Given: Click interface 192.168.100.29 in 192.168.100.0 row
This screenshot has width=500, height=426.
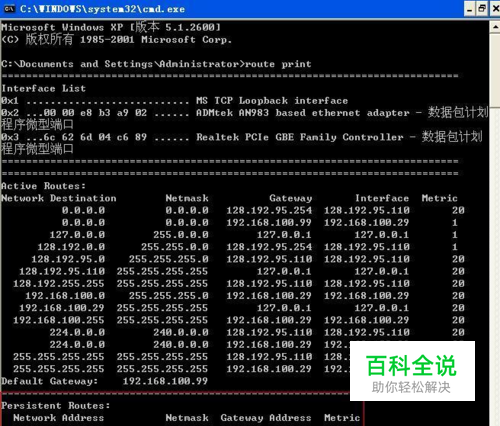Looking at the screenshot, I should pos(366,296).
